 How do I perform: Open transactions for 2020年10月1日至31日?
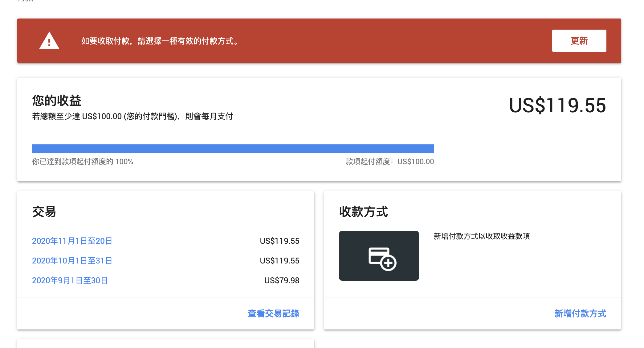coord(72,261)
